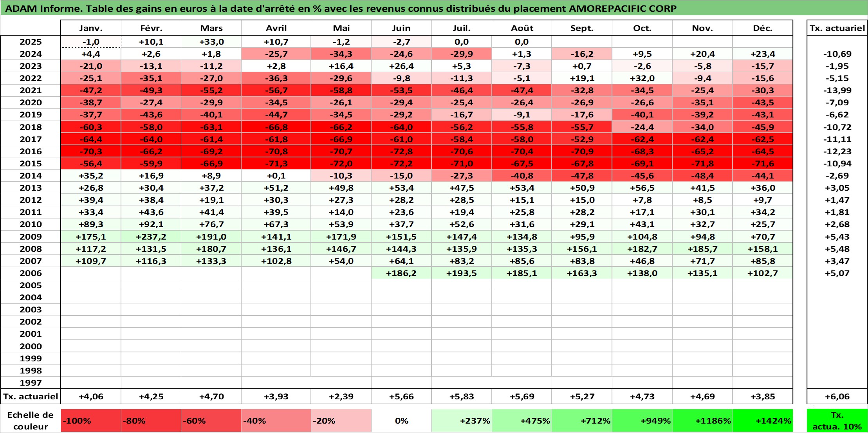Click the Nov. column header

[702, 28]
